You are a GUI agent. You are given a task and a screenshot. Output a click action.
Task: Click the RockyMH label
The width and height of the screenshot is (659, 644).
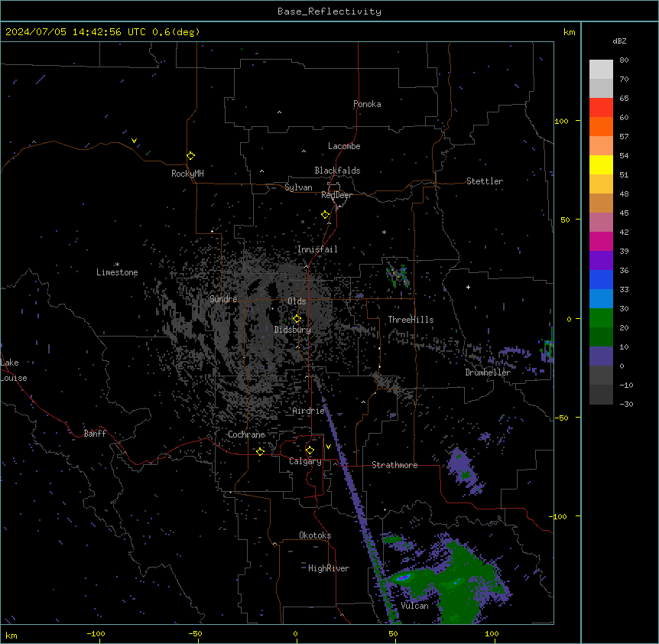(187, 174)
